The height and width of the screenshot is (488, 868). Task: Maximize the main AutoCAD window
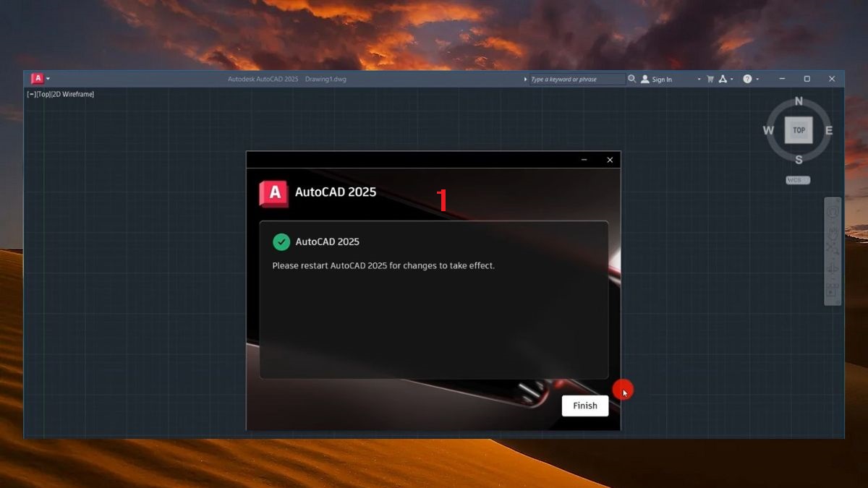point(807,79)
